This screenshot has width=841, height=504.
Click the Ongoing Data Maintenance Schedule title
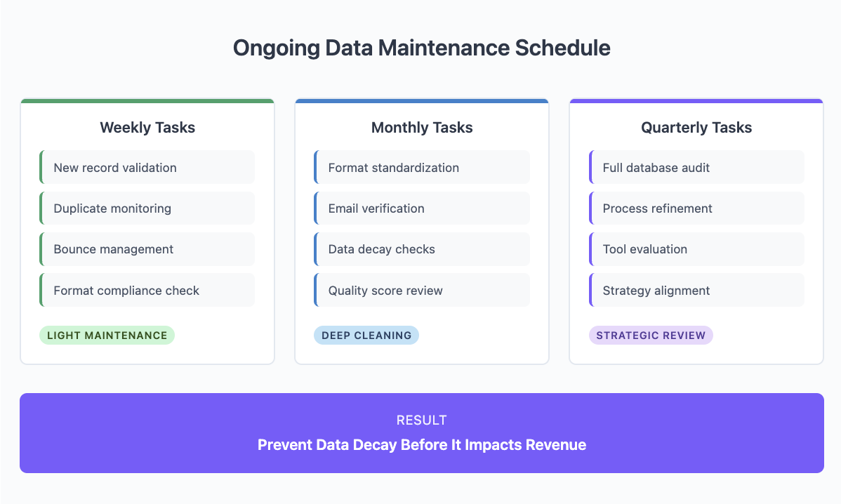422,48
